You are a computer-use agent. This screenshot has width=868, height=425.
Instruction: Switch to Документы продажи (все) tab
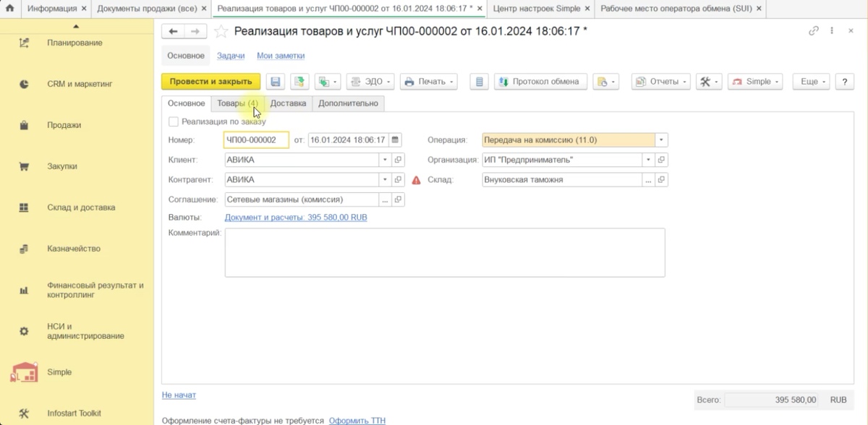(x=150, y=9)
